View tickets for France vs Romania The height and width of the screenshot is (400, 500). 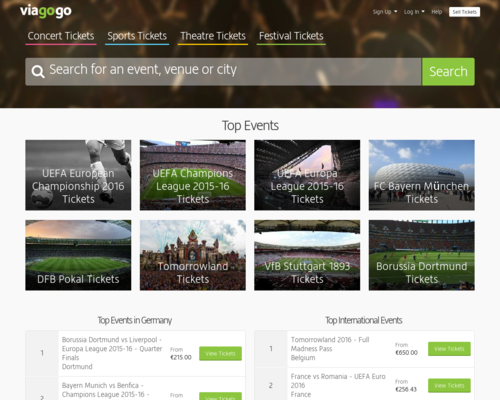click(x=449, y=385)
